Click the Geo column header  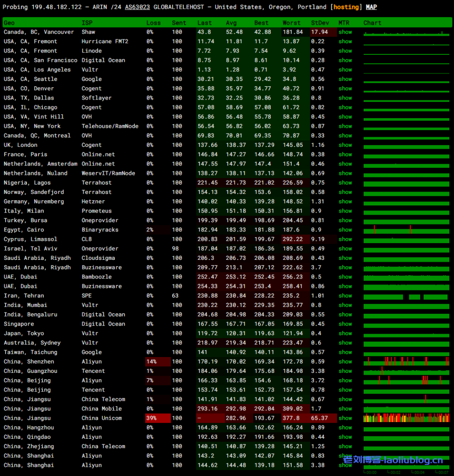point(9,23)
